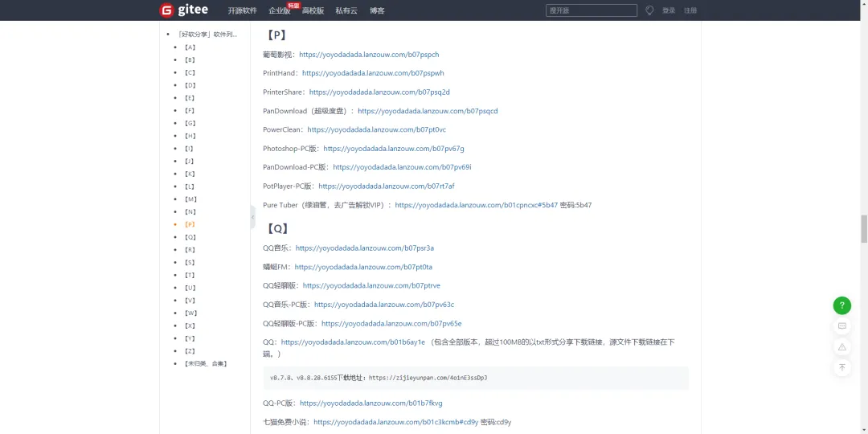Open the PowerClean download link

pyautogui.click(x=376, y=129)
